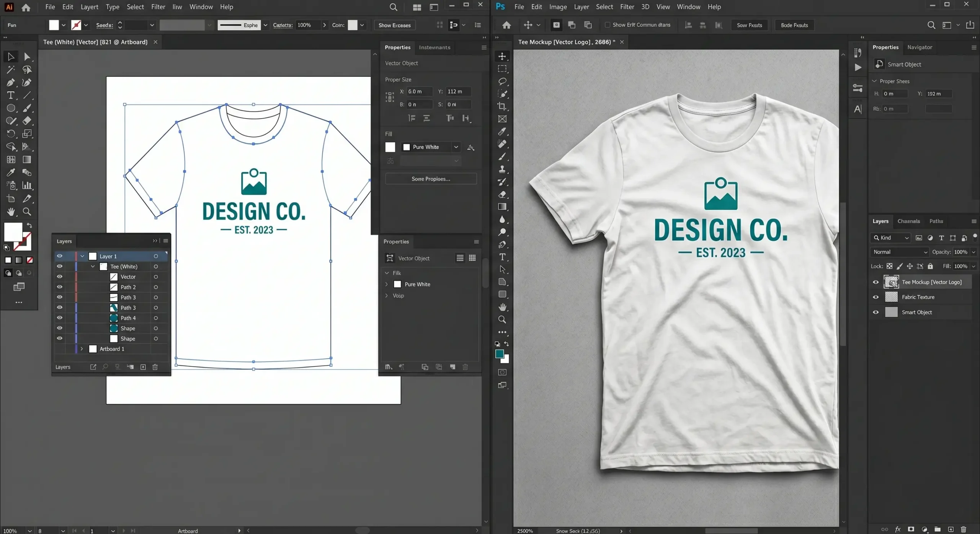The width and height of the screenshot is (980, 534).
Task: Enable the Show Erlt Commun dtans checkbox
Action: [607, 25]
